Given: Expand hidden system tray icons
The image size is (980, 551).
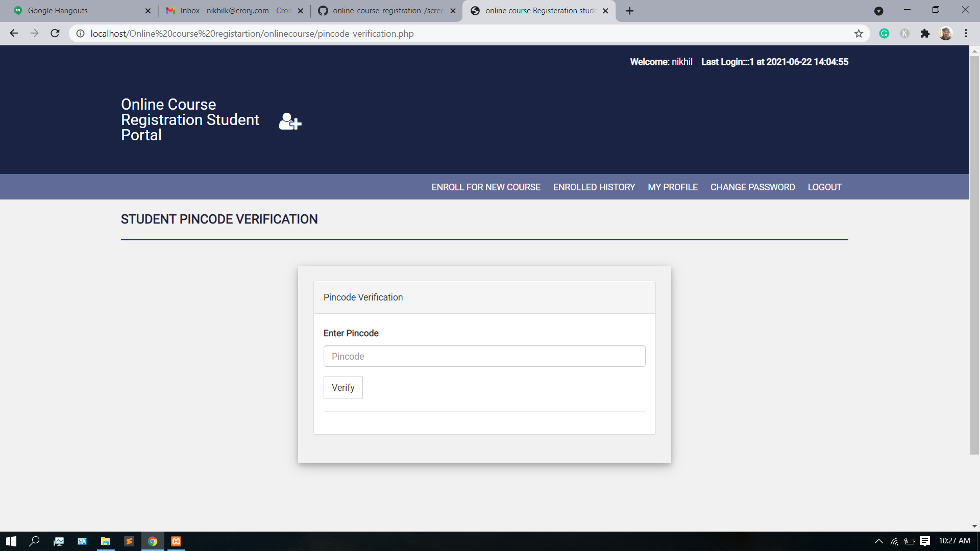Looking at the screenshot, I should pos(878,541).
